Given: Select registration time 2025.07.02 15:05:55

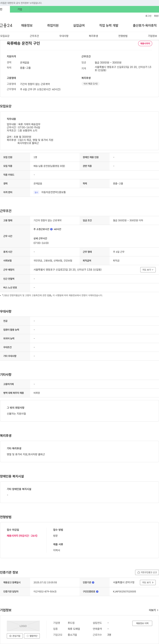Looking at the screenshot, I should (x=45, y=582).
